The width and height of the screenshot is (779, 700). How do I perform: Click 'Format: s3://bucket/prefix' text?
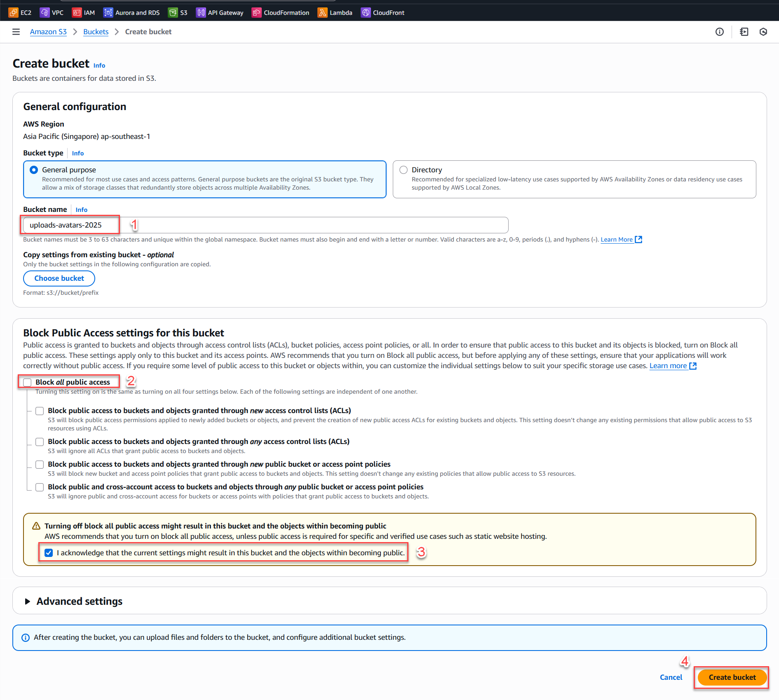click(x=61, y=293)
